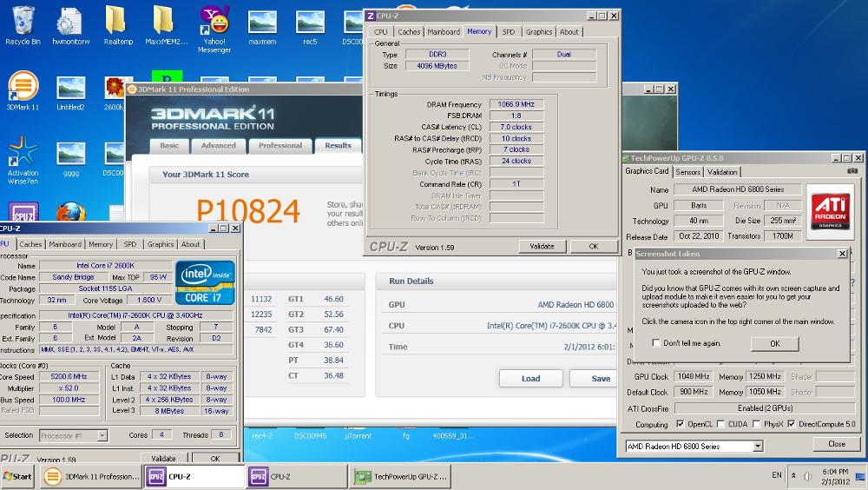868x490 pixels.
Task: Open Caches tab in CPU-Z Memory window
Action: [409, 32]
